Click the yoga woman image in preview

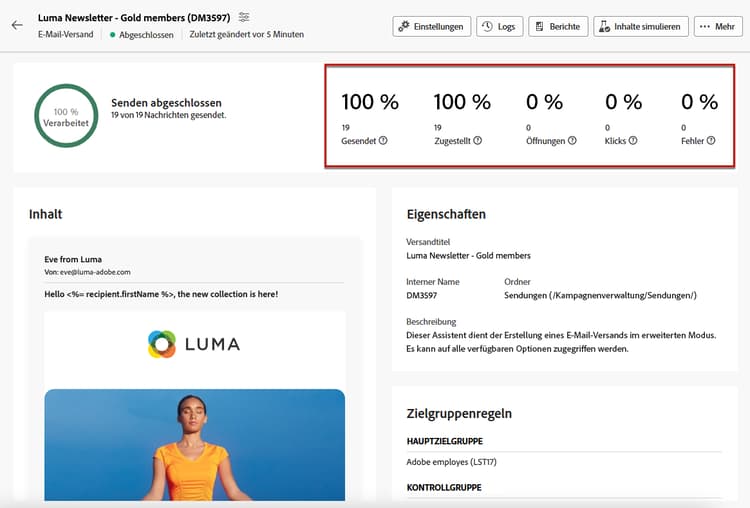coord(195,445)
